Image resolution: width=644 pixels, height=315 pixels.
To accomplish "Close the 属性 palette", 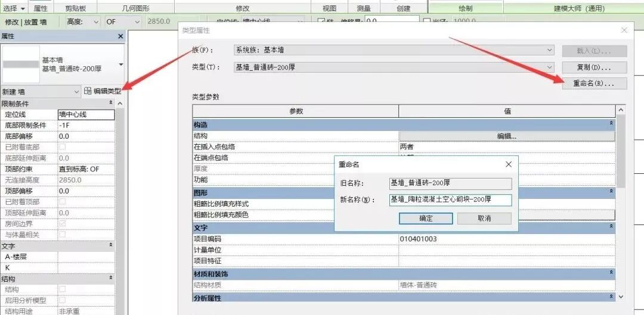I will pyautogui.click(x=120, y=36).
